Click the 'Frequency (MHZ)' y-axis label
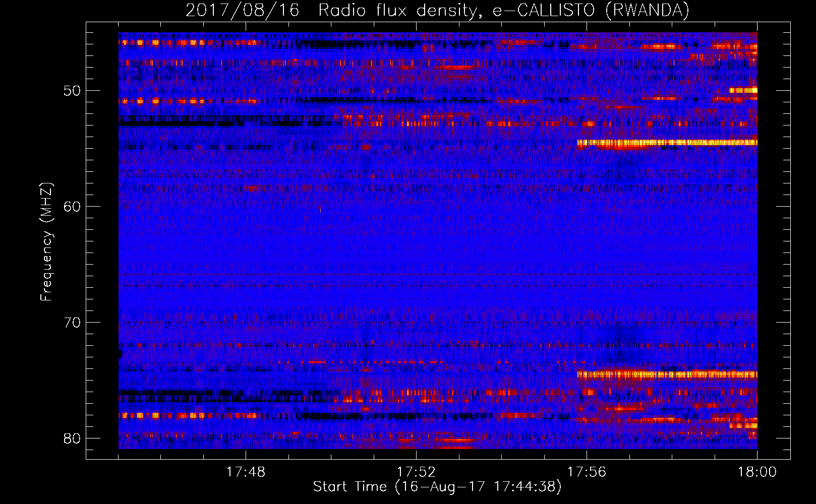The image size is (816, 504). click(46, 242)
